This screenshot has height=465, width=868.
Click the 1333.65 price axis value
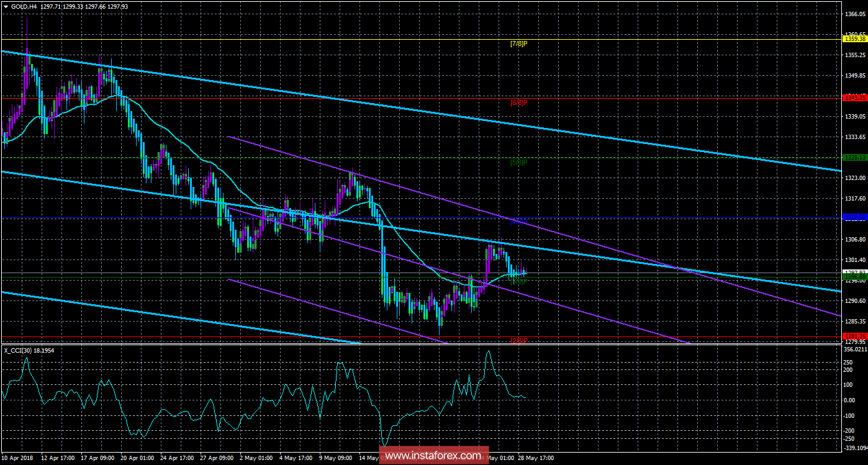[854, 137]
